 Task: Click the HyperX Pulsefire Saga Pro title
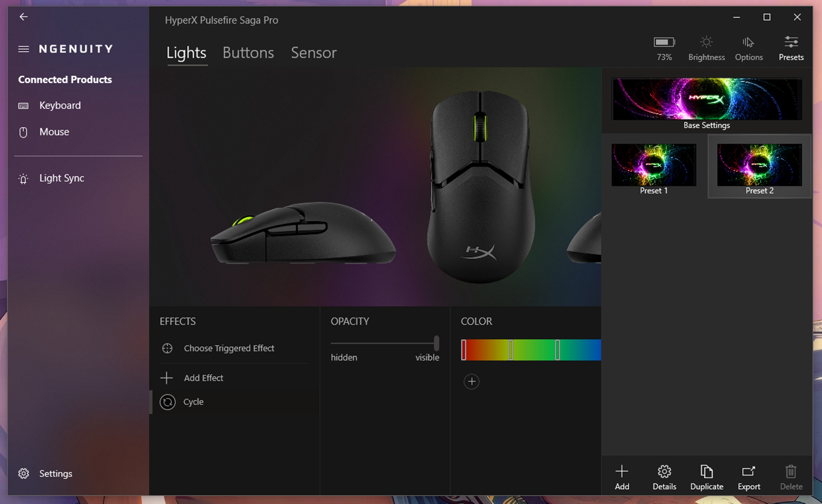222,20
